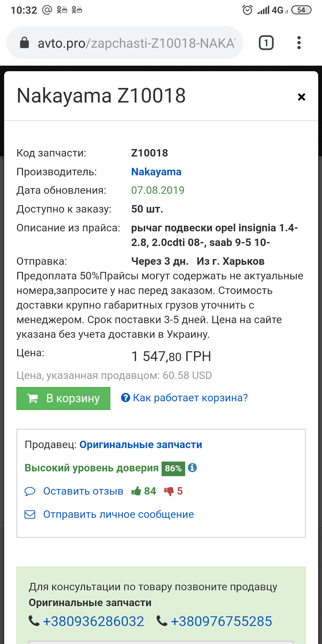
Task: Tap the question mark help icon
Action: click(125, 398)
